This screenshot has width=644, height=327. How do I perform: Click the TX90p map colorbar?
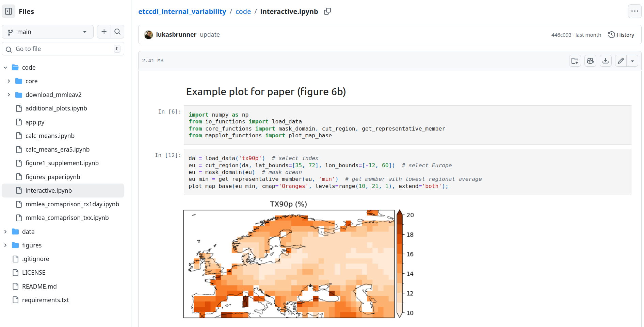400,264
